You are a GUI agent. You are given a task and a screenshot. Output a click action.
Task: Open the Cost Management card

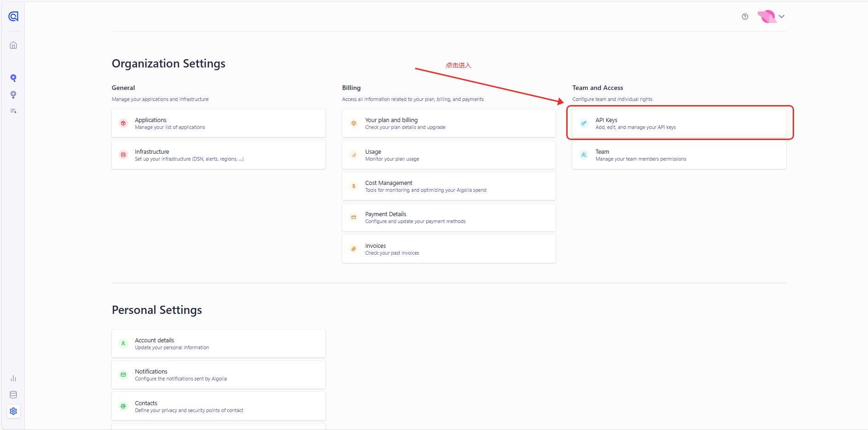click(448, 186)
